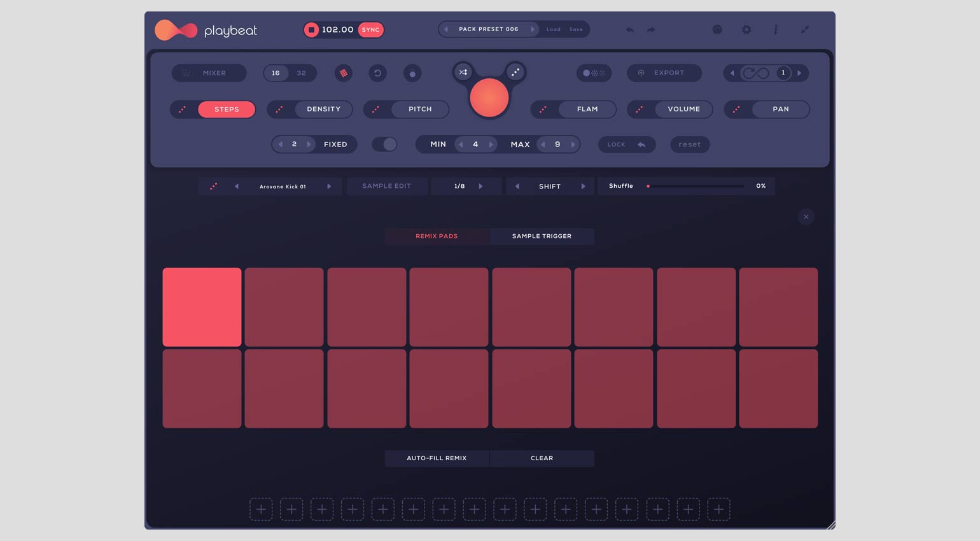This screenshot has height=541, width=980.
Task: Switch to the FLAM tab
Action: pyautogui.click(x=587, y=109)
